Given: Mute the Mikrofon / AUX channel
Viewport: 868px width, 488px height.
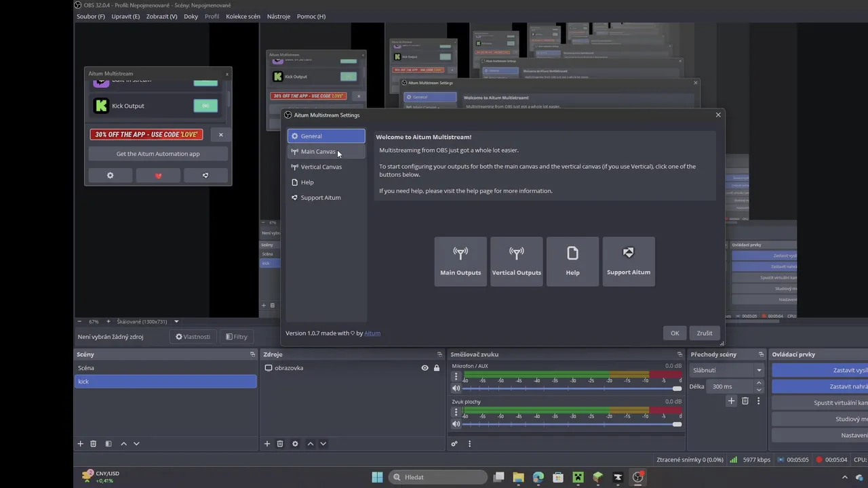Looking at the screenshot, I should tap(456, 388).
